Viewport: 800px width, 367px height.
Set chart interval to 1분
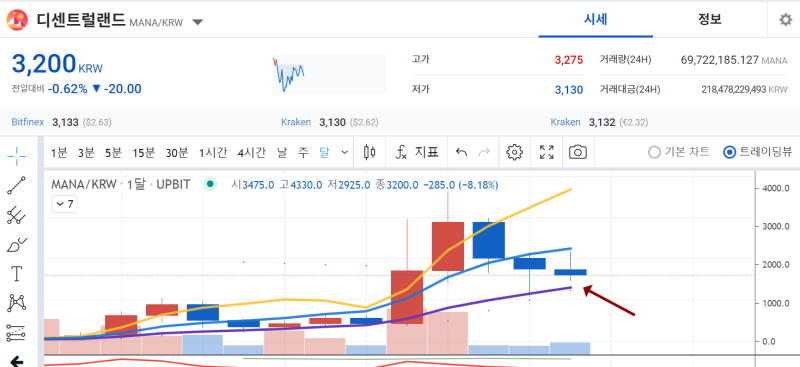pos(59,153)
